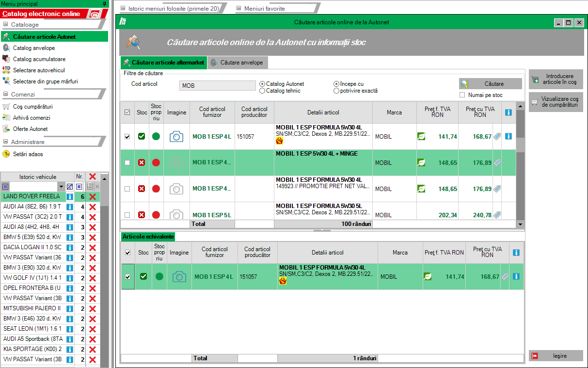
Task: Click the Căutare search button
Action: pyautogui.click(x=491, y=84)
